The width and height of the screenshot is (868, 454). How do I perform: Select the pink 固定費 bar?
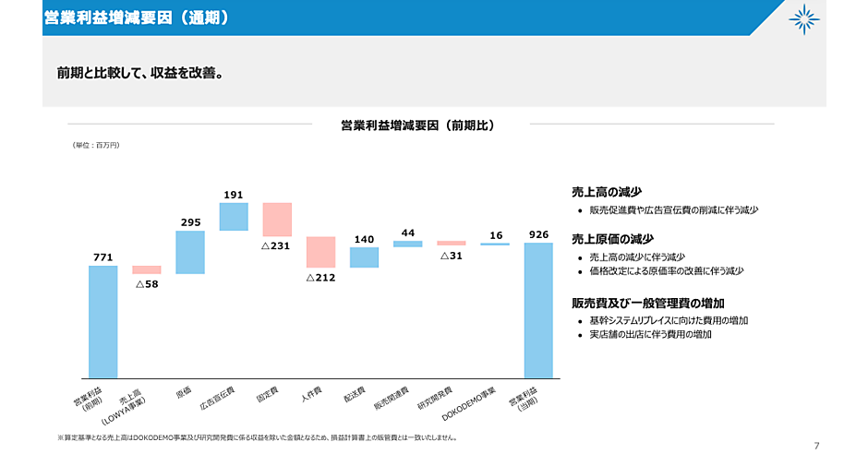point(277,220)
